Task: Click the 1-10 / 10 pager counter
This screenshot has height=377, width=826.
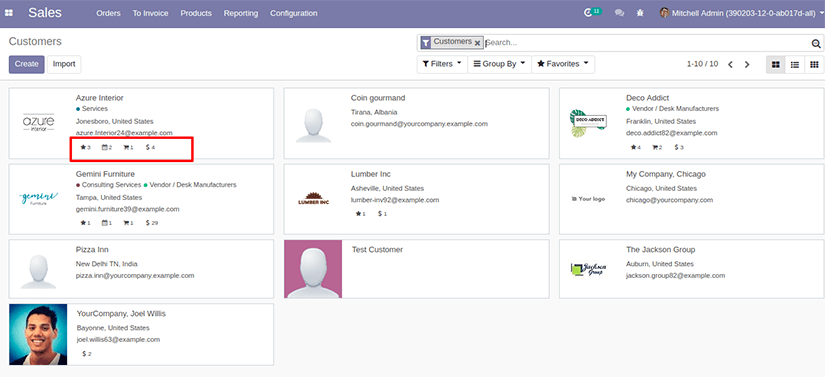Action: tap(702, 64)
